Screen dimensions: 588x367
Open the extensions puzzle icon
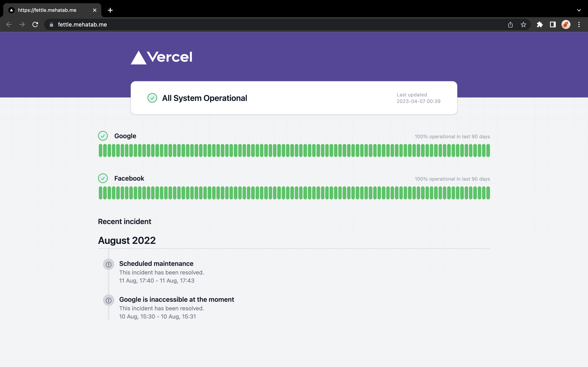click(x=540, y=24)
